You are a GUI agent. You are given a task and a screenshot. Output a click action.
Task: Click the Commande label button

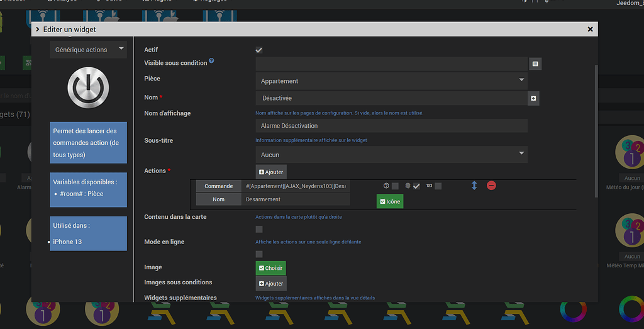(x=218, y=186)
